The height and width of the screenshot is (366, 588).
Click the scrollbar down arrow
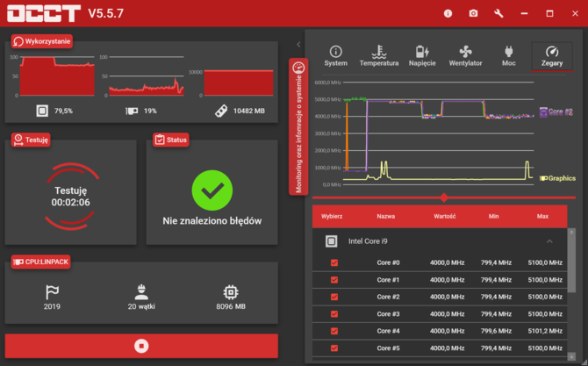coord(571,356)
